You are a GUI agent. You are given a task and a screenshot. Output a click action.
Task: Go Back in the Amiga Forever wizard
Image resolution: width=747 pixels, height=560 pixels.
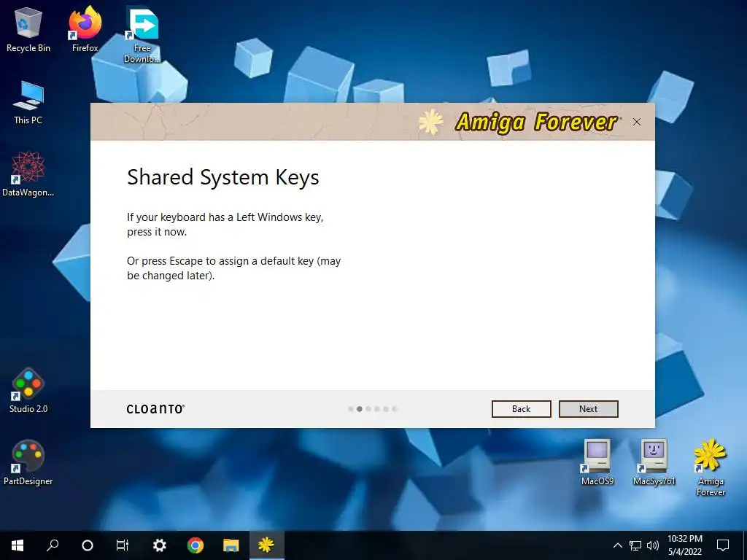tap(521, 409)
